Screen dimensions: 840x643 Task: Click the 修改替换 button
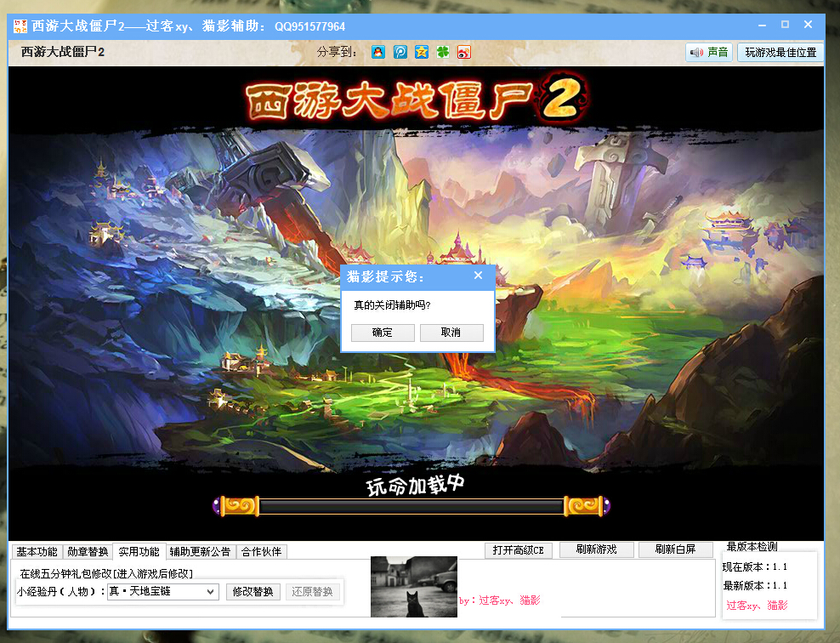point(253,592)
